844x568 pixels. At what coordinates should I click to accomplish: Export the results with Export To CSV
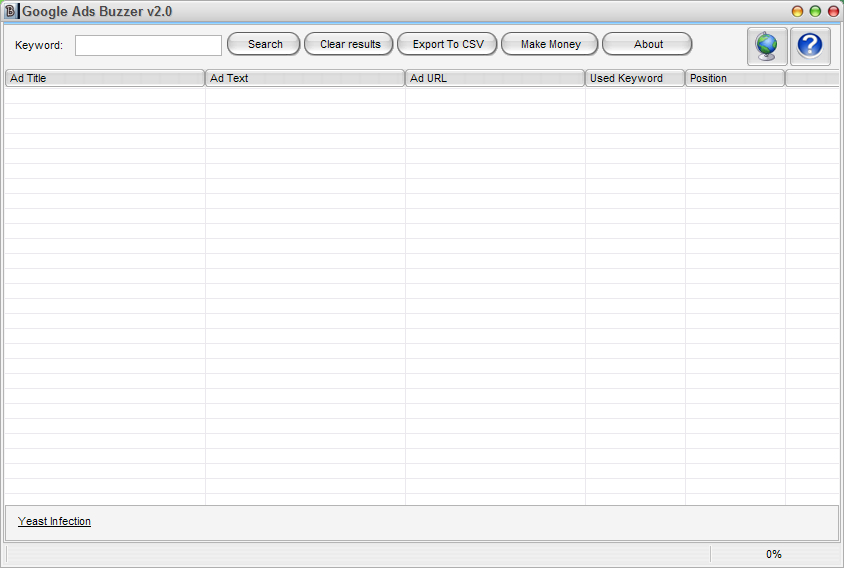[447, 44]
